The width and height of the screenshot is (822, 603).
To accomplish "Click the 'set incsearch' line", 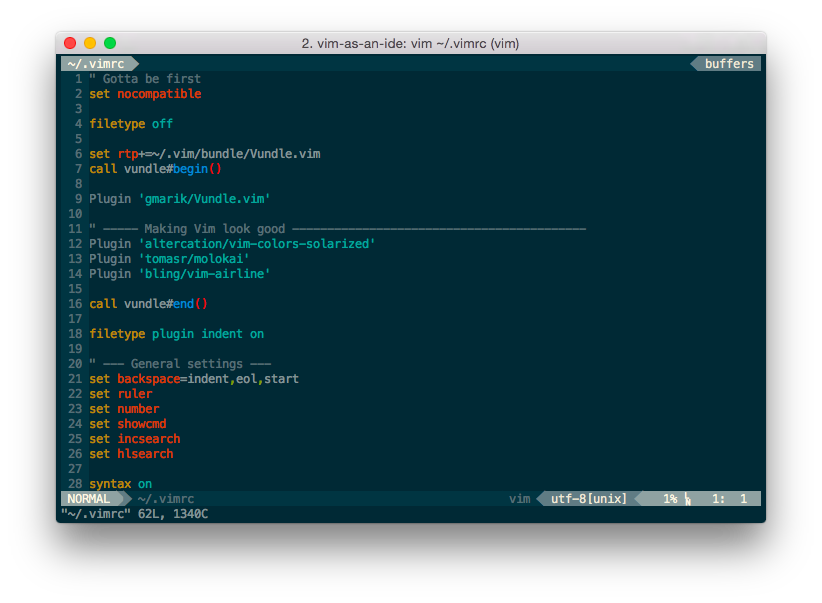I will pyautogui.click(x=135, y=439).
